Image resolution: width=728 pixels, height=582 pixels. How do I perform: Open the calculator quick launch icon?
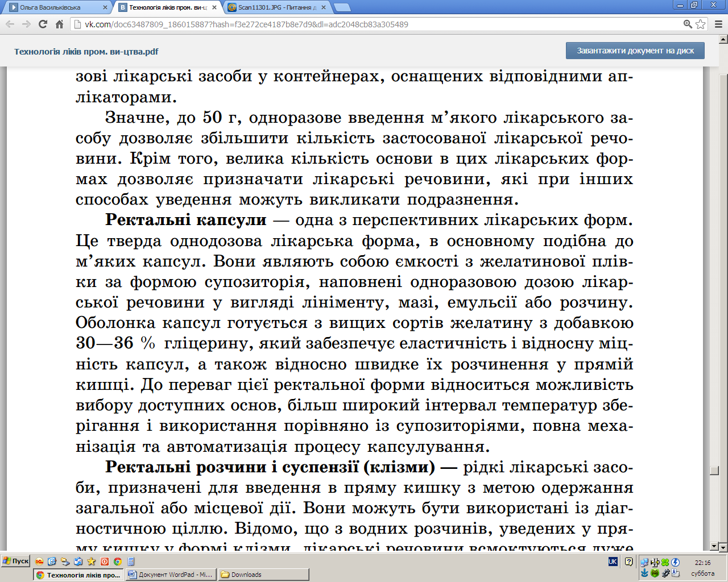[131, 562]
